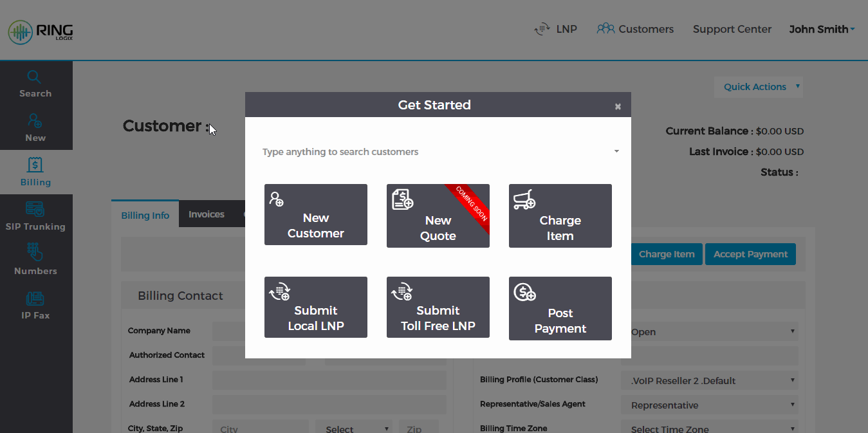The height and width of the screenshot is (433, 868).
Task: Select the Numbers sidebar icon
Action: point(35,259)
